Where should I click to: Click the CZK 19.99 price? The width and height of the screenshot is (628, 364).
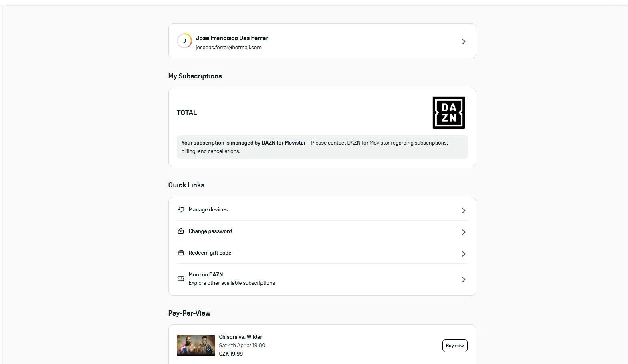(231, 354)
